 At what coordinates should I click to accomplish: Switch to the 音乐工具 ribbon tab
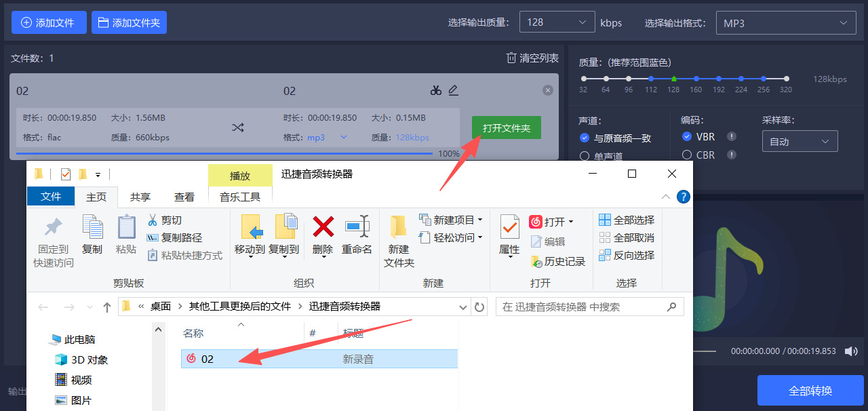point(240,197)
